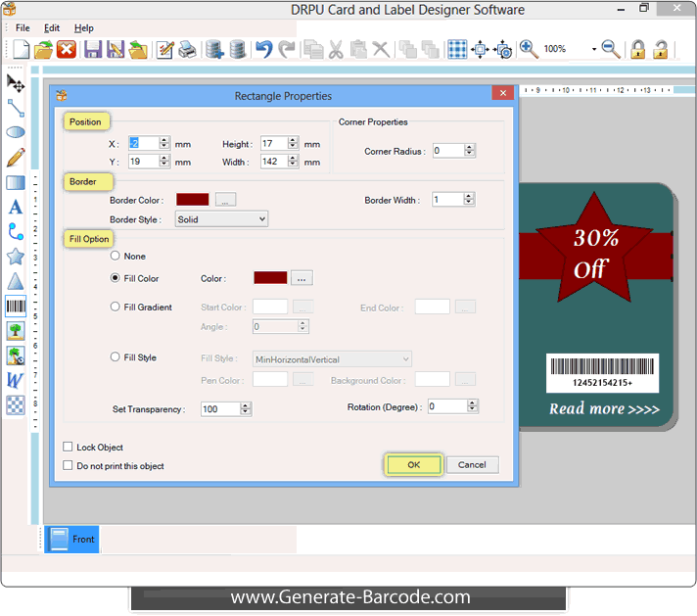Click the Cancel button
The width and height of the screenshot is (697, 616).
coord(472,465)
